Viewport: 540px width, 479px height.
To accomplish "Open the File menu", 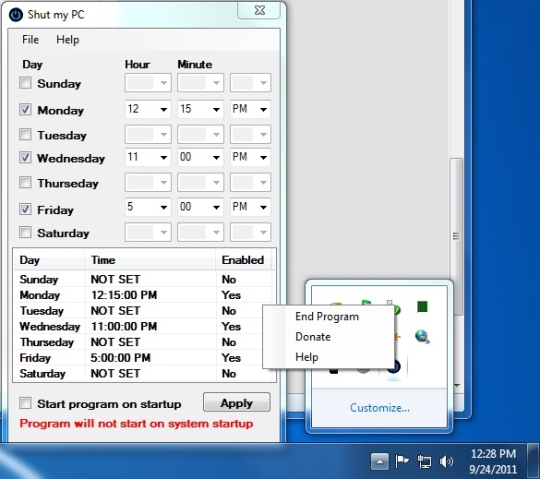I will click(30, 40).
